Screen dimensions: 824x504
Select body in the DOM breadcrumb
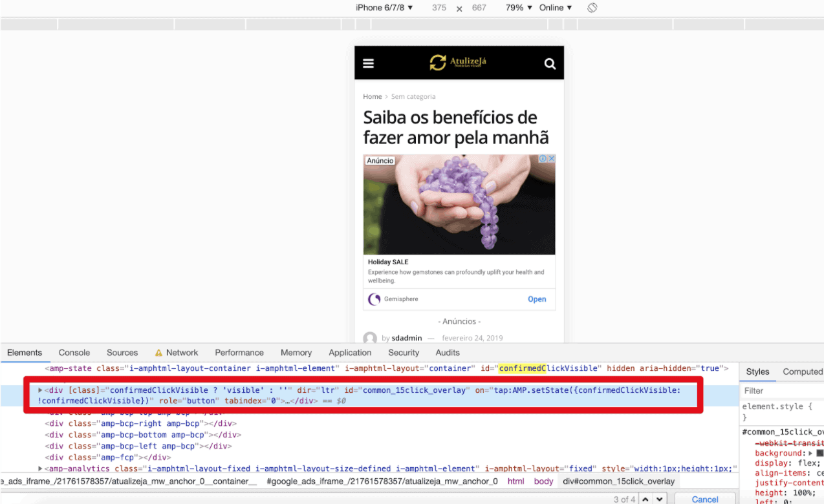[544, 481]
